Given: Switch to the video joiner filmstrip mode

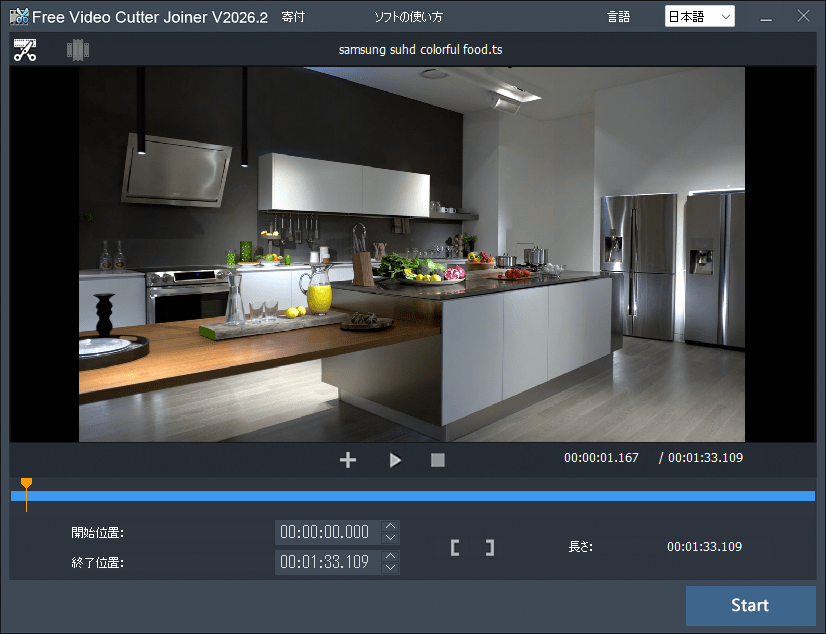Looking at the screenshot, I should coord(78,50).
